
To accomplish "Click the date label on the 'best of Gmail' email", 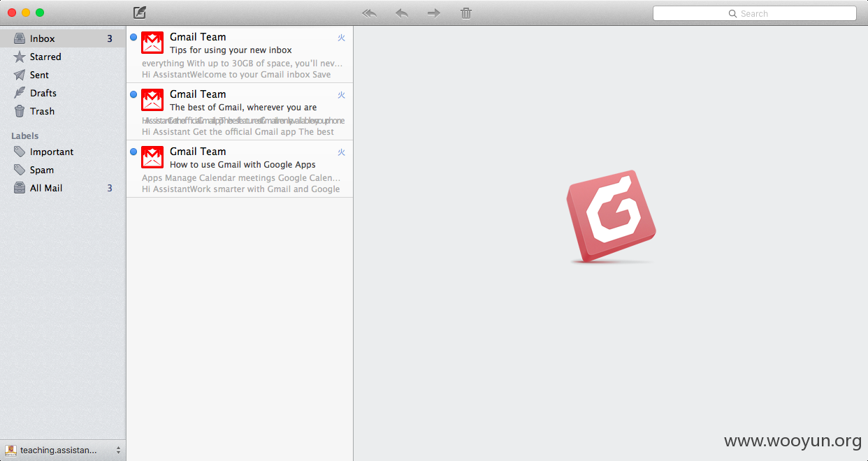I will 342,95.
